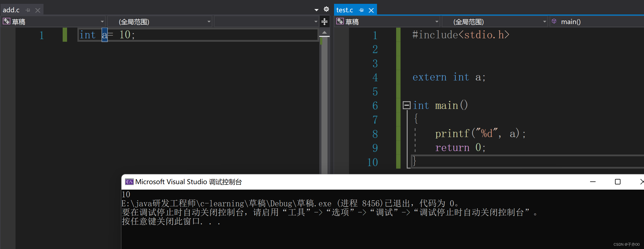Click the 草稿.exe path line in console
This screenshot has height=249, width=644.
tap(290, 203)
